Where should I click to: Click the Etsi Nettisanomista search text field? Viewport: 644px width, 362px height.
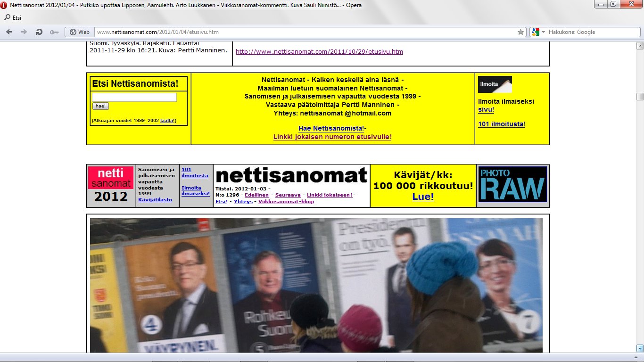click(x=134, y=97)
